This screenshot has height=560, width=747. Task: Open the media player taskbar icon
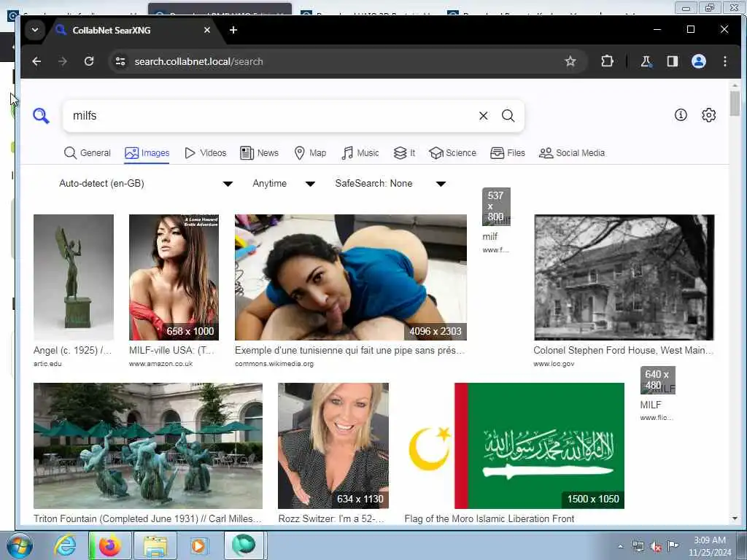pos(198,545)
